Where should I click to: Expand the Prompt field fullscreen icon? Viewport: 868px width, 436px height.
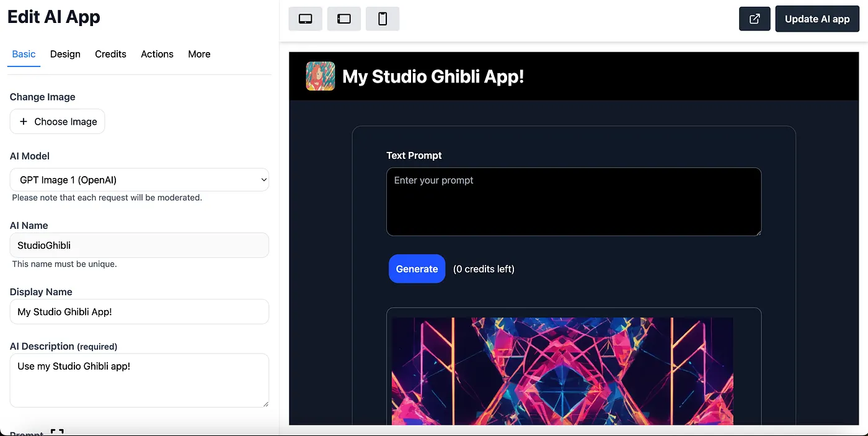pos(57,432)
